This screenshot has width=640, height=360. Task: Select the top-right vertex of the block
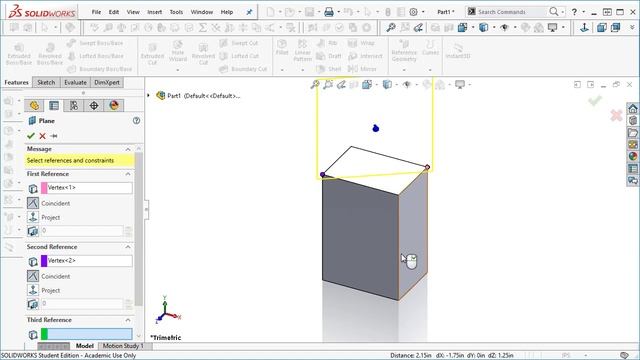click(x=427, y=167)
